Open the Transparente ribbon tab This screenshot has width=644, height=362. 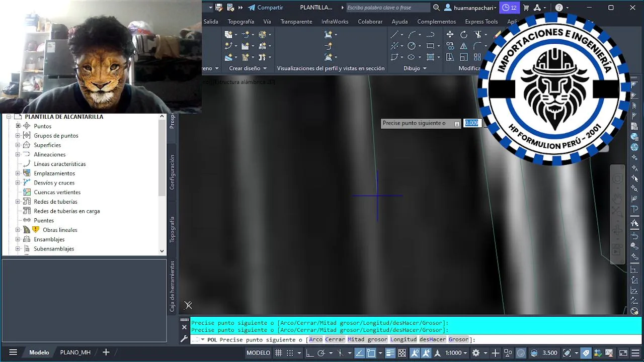tap(296, 22)
